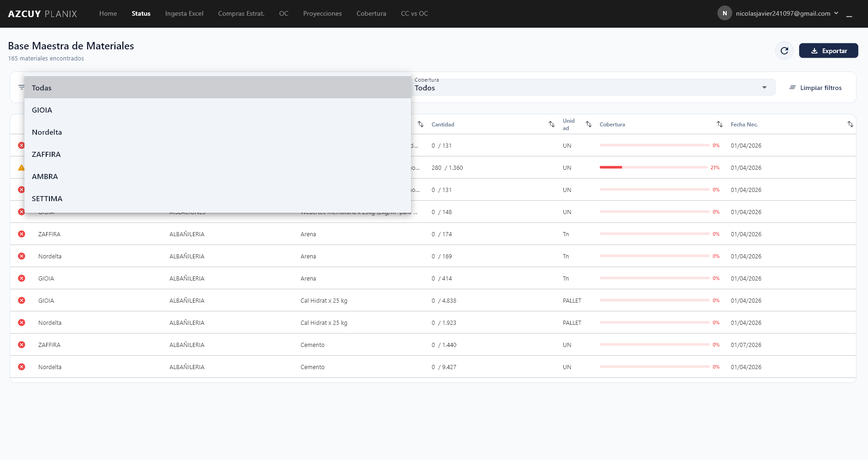The width and height of the screenshot is (868, 460).
Task: Select ZAFFIRA option in dropdown list
Action: (217, 154)
